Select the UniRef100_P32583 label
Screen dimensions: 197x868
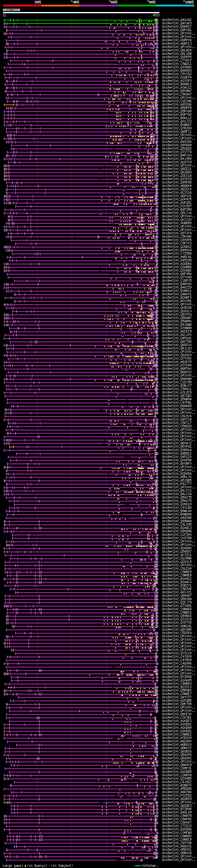click(x=177, y=795)
